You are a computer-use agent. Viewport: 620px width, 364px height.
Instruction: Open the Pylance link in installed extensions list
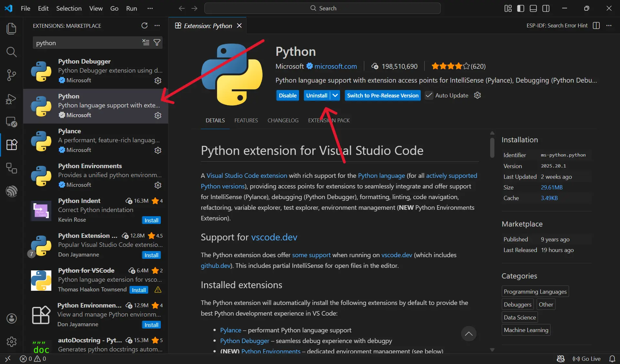click(231, 330)
